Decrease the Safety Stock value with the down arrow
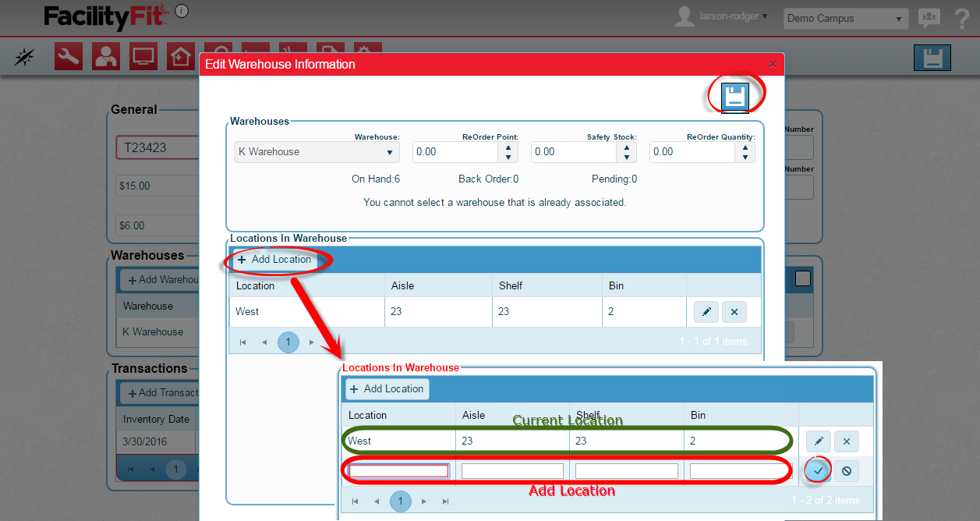The width and height of the screenshot is (980, 521). (x=626, y=157)
